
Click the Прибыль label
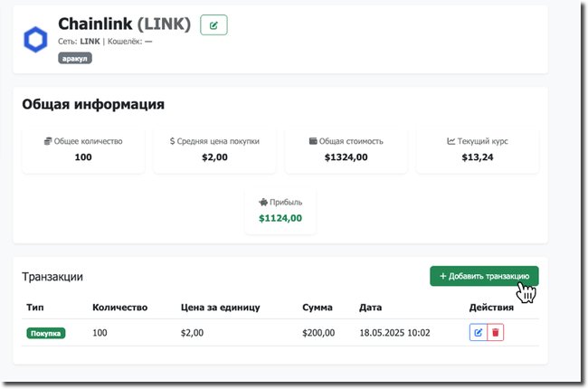(x=286, y=203)
